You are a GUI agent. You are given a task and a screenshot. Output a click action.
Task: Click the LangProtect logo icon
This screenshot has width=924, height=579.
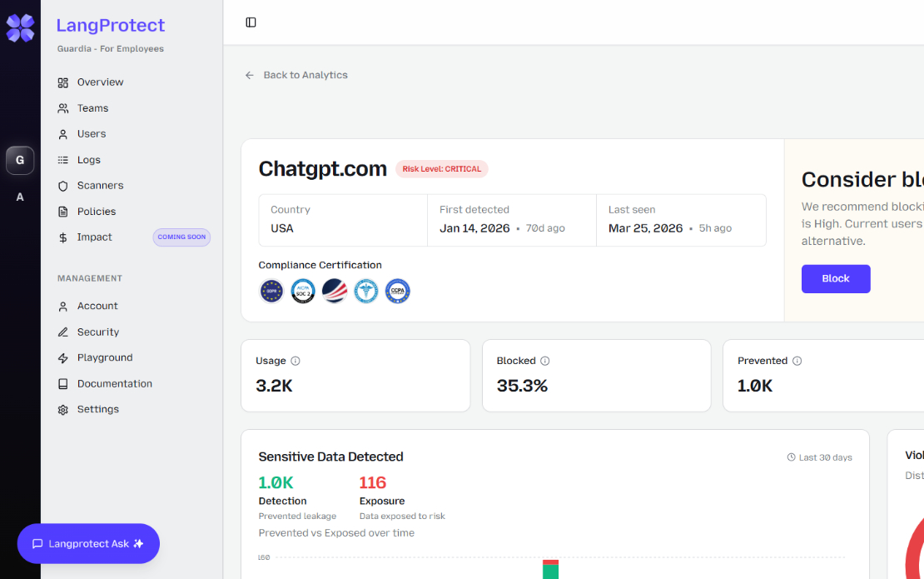[x=20, y=27]
